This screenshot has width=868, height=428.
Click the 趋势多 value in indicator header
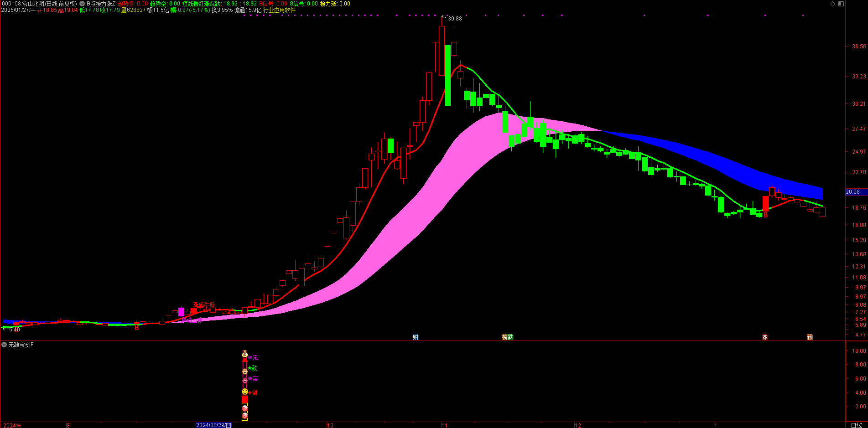133,4
